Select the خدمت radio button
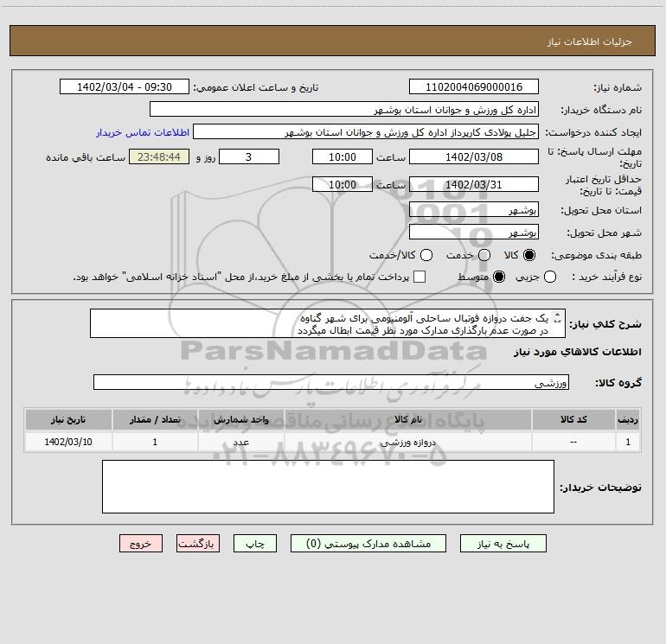The width and height of the screenshot is (666, 644). (x=484, y=255)
